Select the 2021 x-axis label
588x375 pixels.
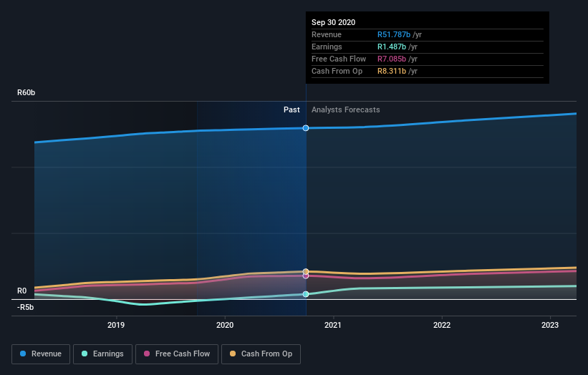point(333,325)
